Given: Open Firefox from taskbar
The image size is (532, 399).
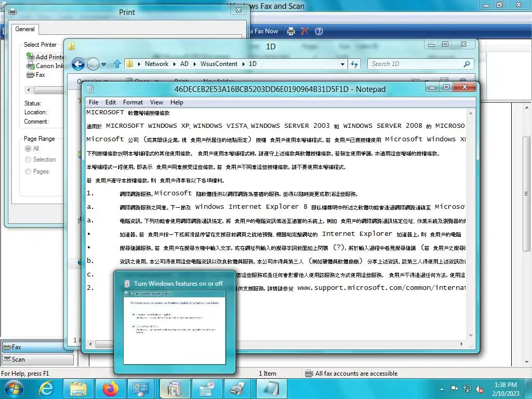Looking at the screenshot, I should (x=110, y=389).
